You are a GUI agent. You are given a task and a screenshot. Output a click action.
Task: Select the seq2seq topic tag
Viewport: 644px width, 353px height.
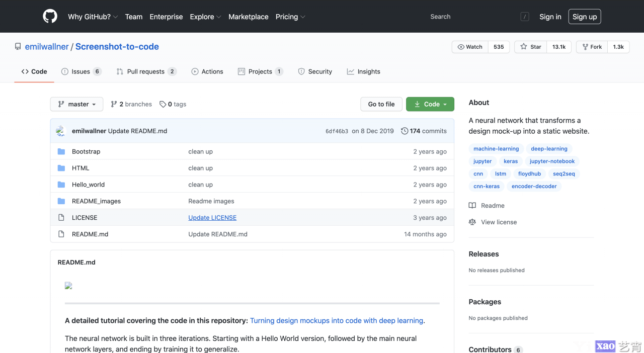pos(564,174)
